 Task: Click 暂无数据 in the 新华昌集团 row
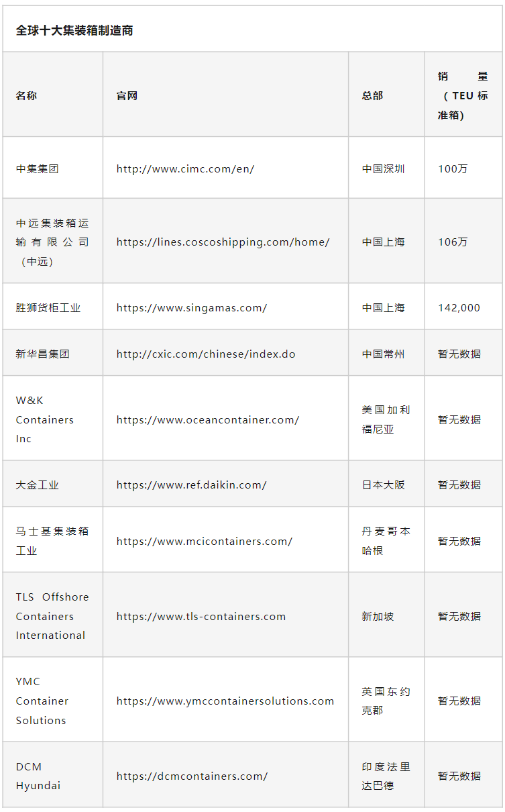pyautogui.click(x=459, y=354)
